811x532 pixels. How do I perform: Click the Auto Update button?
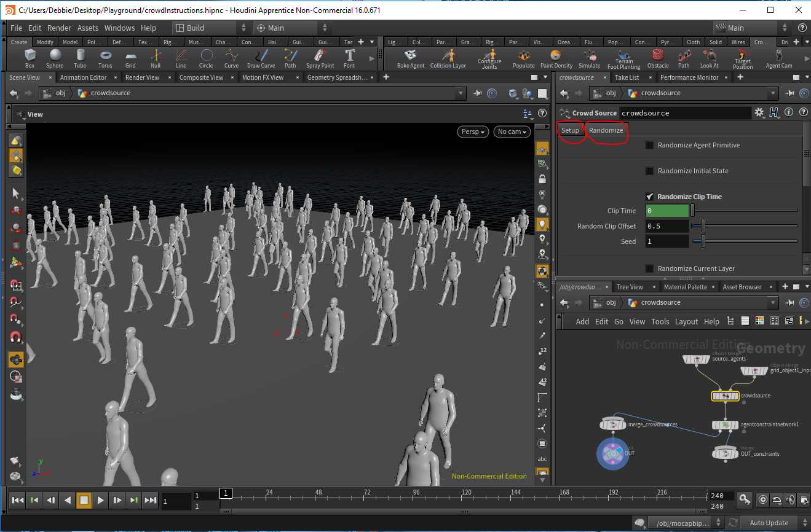769,523
